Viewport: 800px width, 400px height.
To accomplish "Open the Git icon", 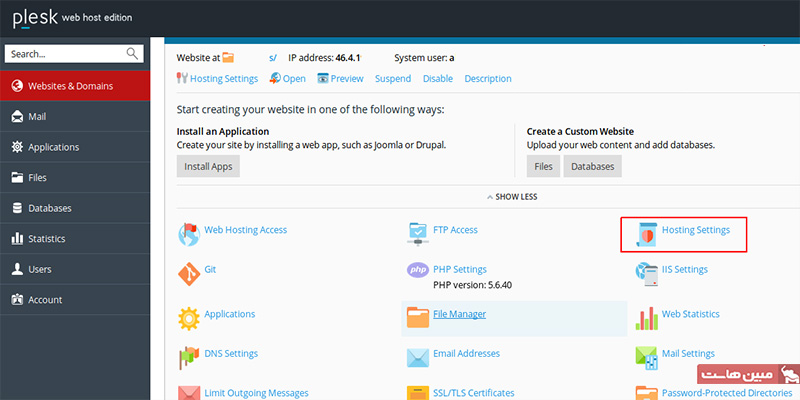I will 188,273.
